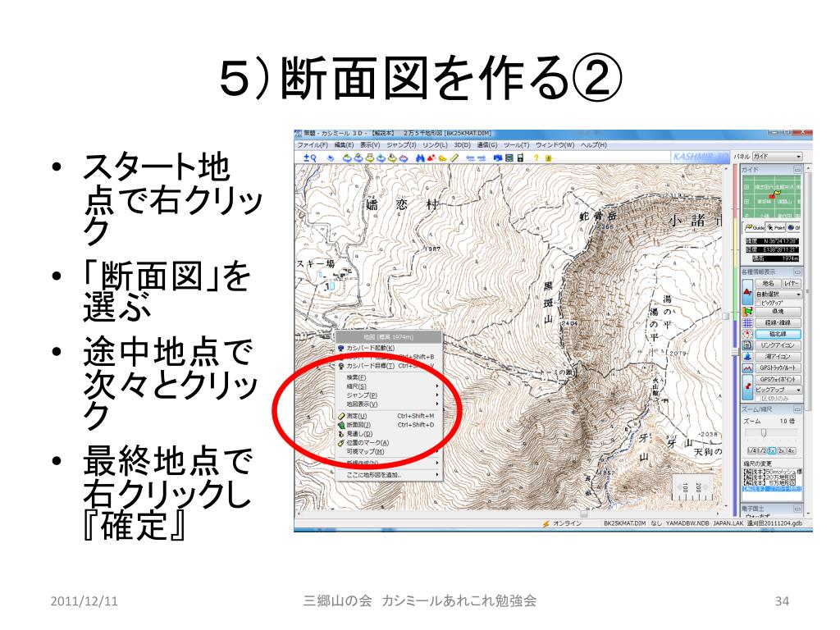The width and height of the screenshot is (840, 630).
Task: Open the ファイル(F) menu
Action: pos(313,145)
